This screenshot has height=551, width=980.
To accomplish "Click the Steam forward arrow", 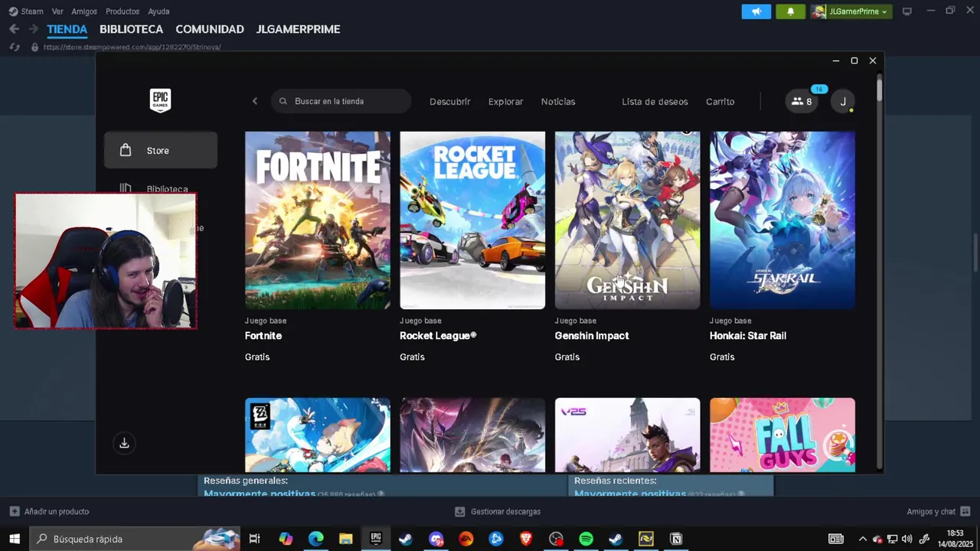I will (33, 29).
